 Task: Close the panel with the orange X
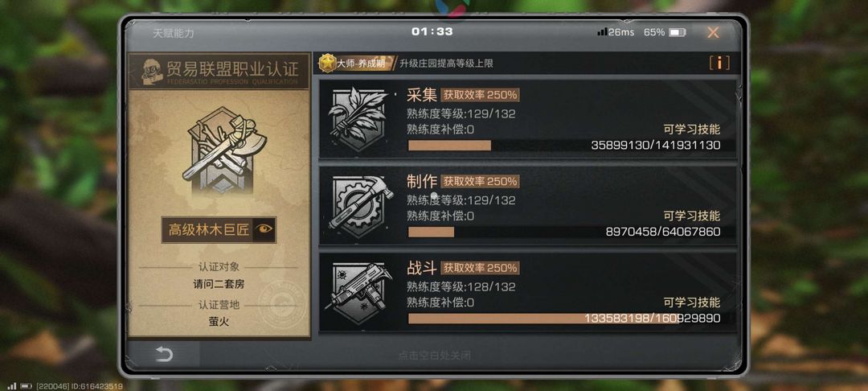(713, 33)
